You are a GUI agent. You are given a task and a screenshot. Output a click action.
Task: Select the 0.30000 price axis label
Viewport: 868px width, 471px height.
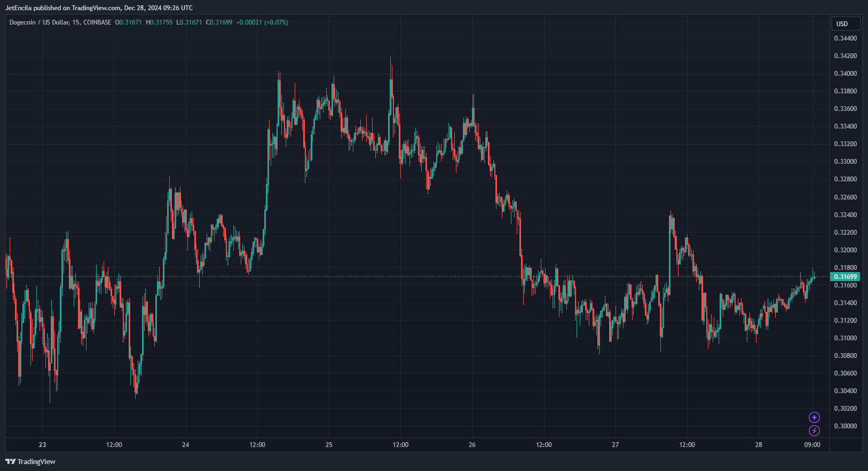point(846,426)
